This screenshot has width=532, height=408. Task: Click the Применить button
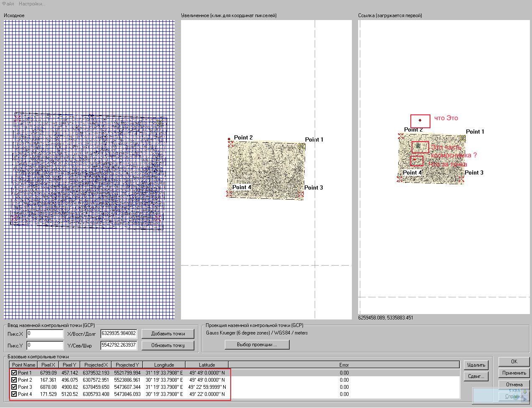[514, 373]
